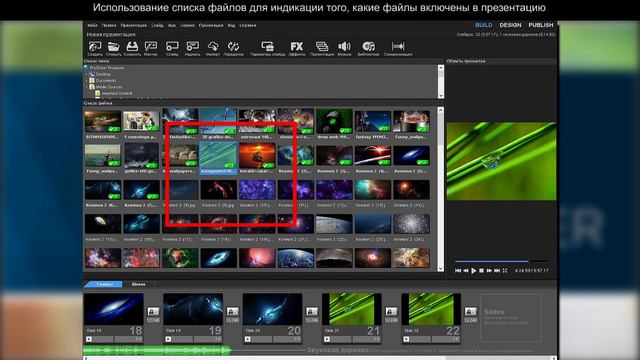This screenshot has height=360, width=640.
Task: Open the Библиотека music library icon
Action: click(368, 48)
